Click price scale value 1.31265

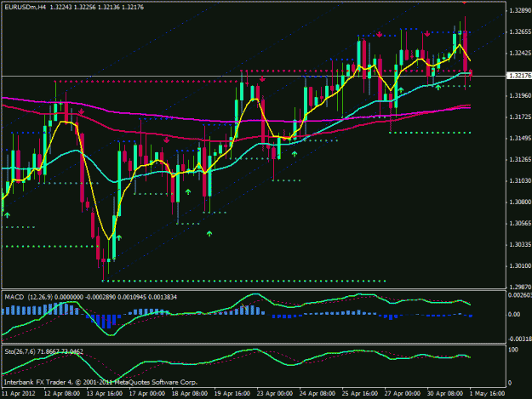[x=520, y=159]
